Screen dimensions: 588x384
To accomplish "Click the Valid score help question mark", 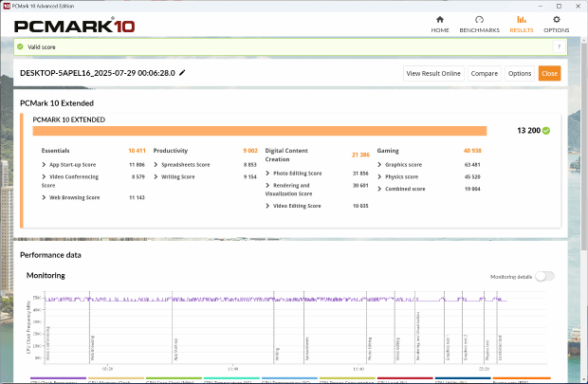I will click(x=560, y=46).
